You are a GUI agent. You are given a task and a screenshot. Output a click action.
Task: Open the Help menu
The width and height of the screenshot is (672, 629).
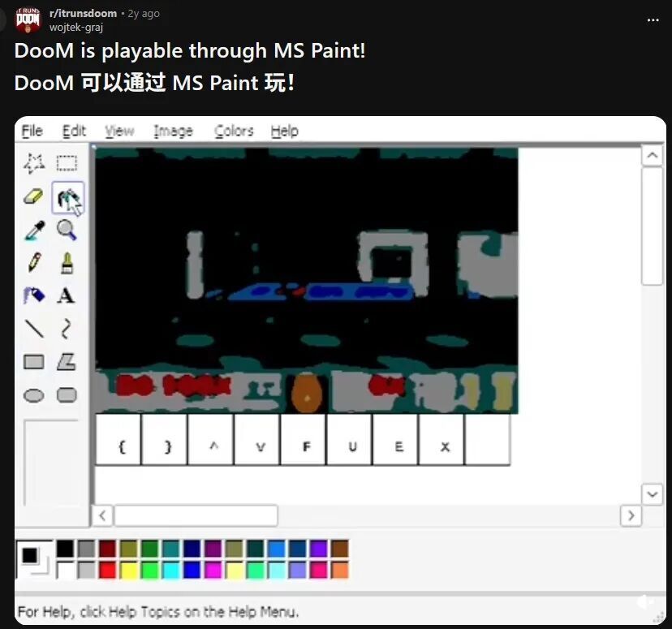tap(285, 131)
